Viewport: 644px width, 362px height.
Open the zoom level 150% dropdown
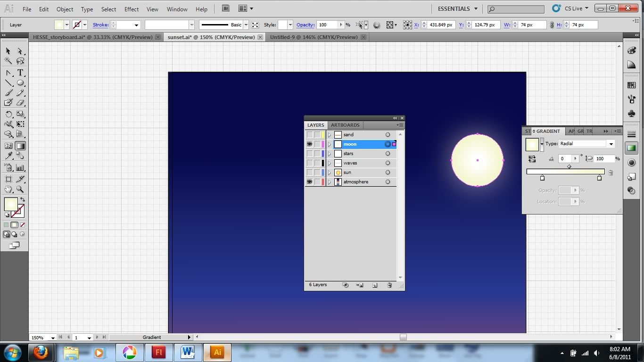pos(53,337)
